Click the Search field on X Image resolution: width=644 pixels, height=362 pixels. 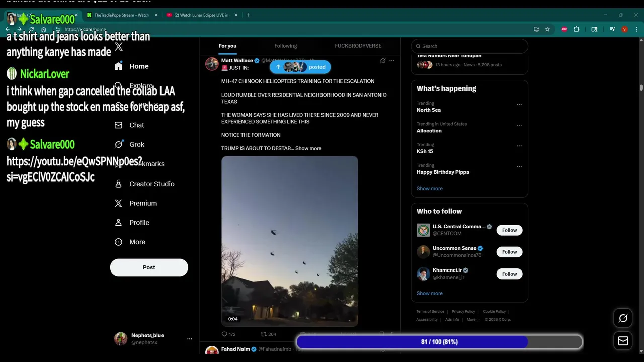click(469, 46)
